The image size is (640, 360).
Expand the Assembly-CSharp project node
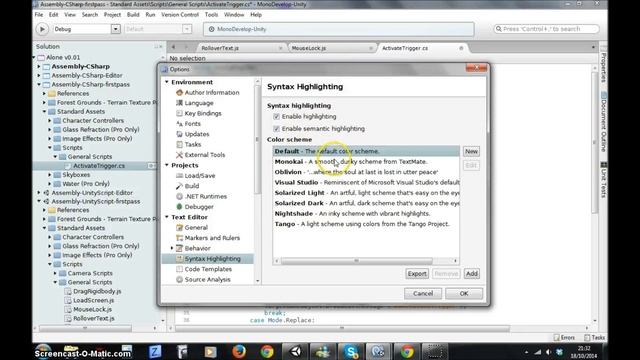click(x=39, y=66)
